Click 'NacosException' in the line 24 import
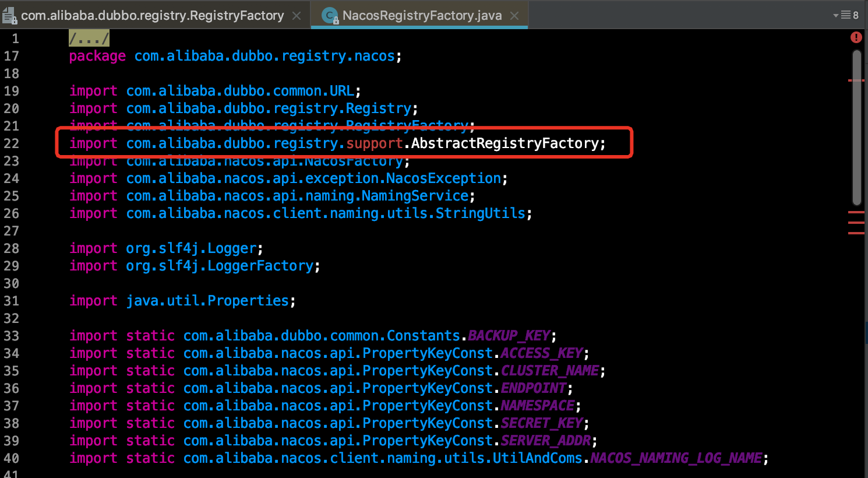 [443, 178]
